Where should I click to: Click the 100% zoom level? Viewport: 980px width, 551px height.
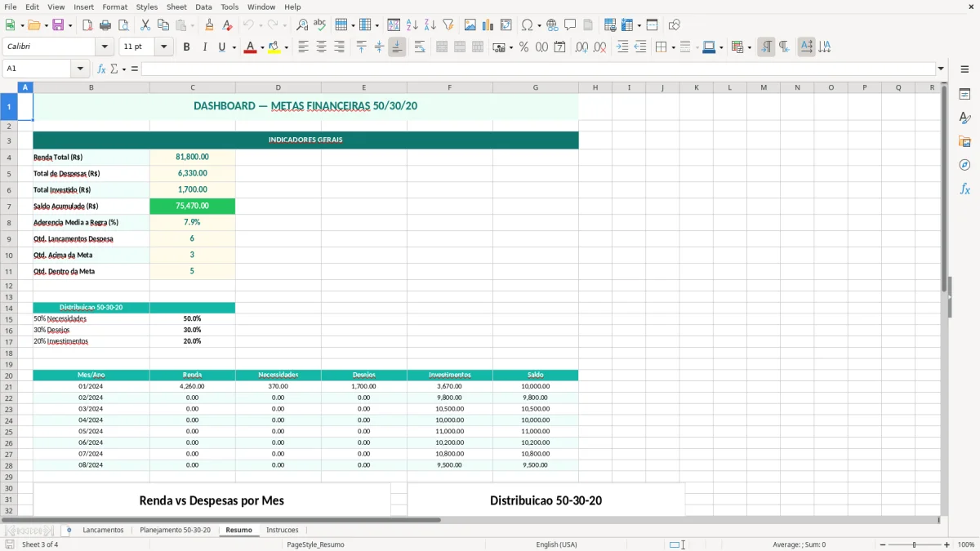[966, 544]
